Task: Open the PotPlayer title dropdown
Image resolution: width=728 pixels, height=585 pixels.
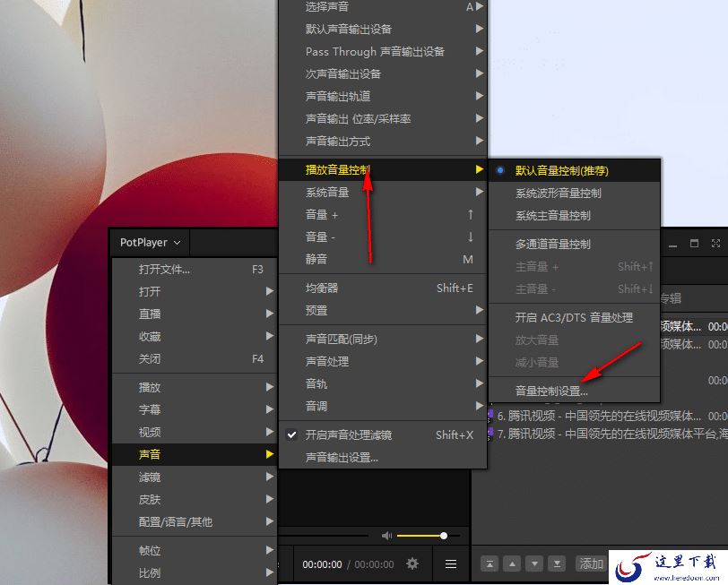Action: pos(150,242)
